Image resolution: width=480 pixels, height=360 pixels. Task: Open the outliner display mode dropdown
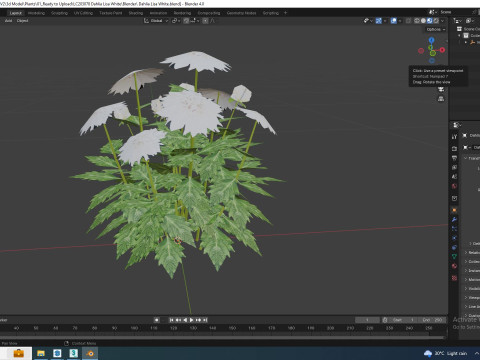point(470,21)
